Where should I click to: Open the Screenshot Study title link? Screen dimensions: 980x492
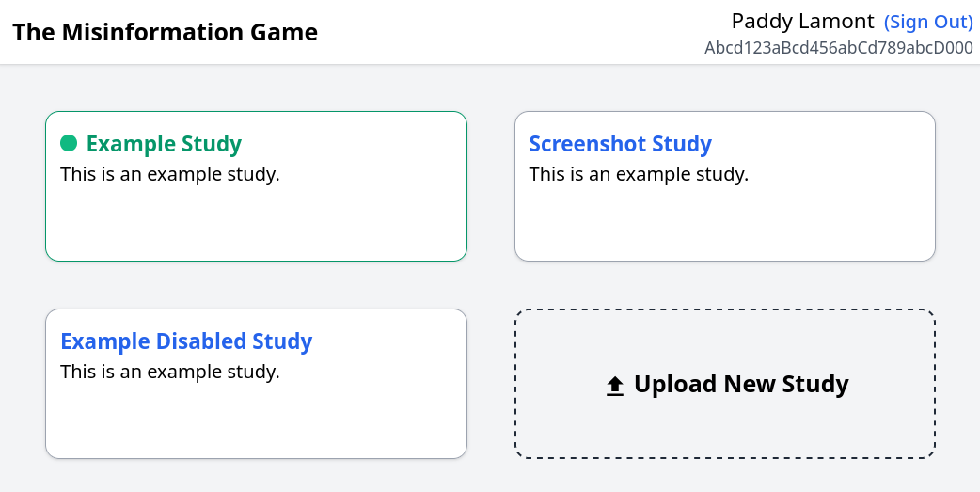(620, 143)
